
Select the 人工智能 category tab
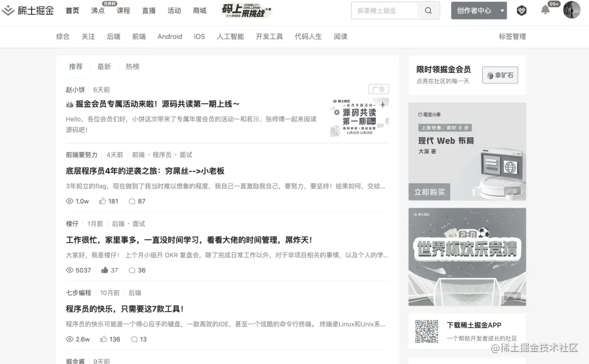[230, 37]
